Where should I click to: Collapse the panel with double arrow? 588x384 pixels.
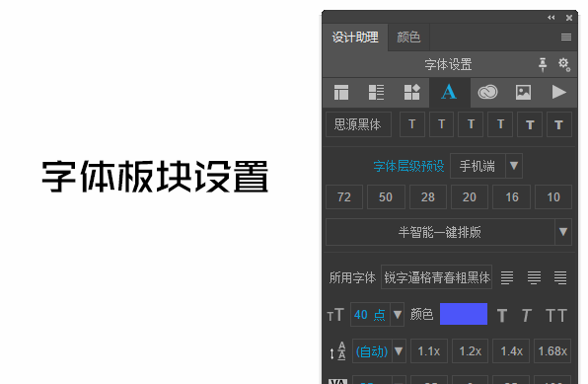pyautogui.click(x=551, y=17)
